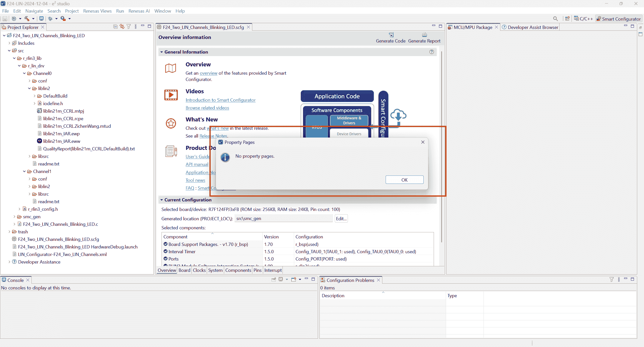
Task: Open Introduction to Smart Configurator link
Action: [220, 100]
